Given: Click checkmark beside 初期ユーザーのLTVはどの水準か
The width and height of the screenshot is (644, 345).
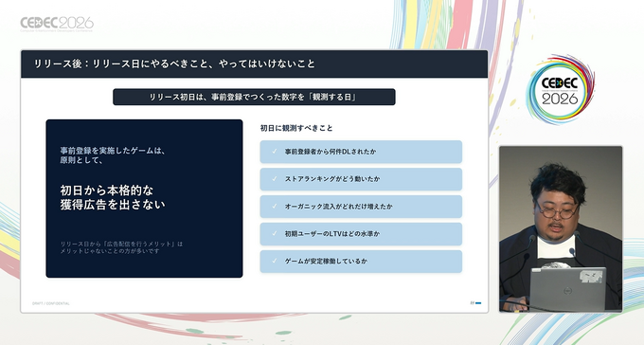Looking at the screenshot, I should point(275,233).
